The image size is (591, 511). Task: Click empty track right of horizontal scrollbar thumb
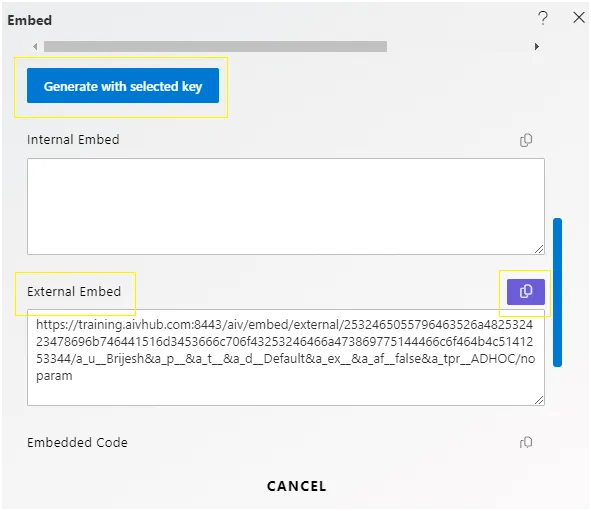[x=460, y=46]
